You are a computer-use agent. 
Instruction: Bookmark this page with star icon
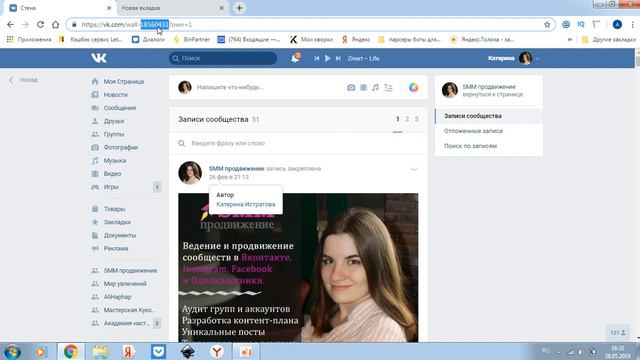547,24
